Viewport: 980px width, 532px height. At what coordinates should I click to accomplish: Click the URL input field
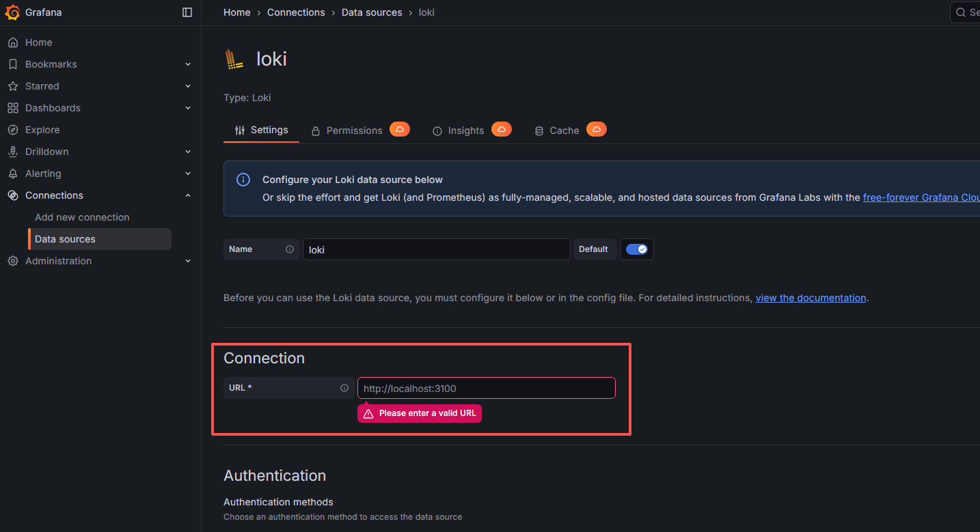coord(486,388)
